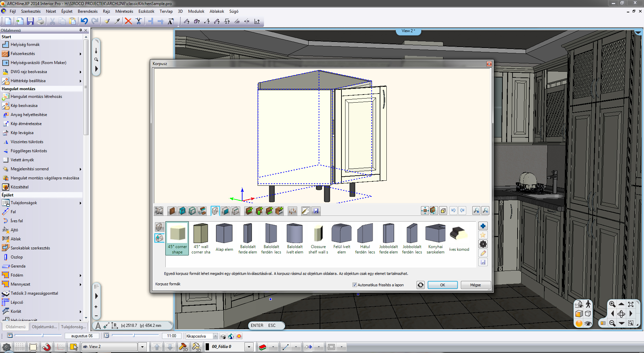
Task: Select the Konyhai sarokelem shape thumbnail
Action: pos(435,239)
